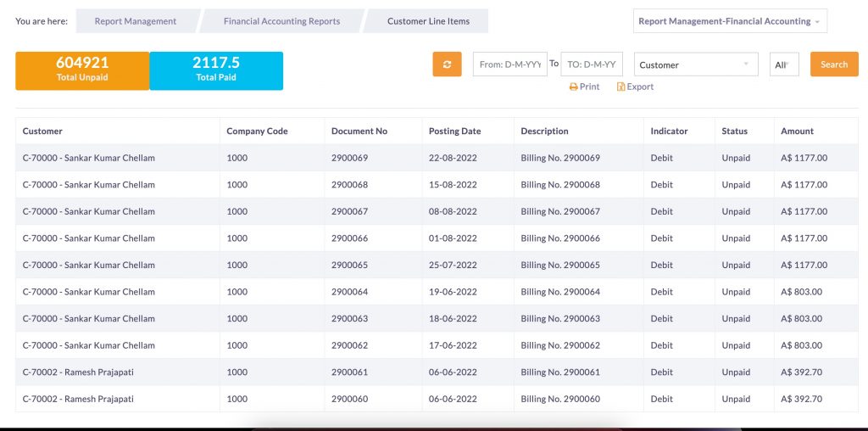Click posting date 18-06-2022
The image size is (868, 431).
453,318
